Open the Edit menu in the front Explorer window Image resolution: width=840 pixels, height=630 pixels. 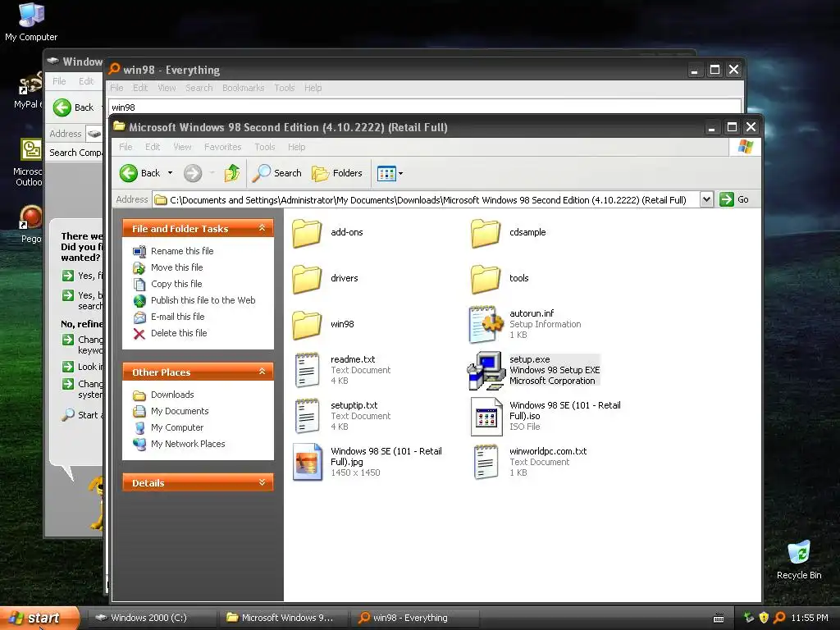[152, 147]
